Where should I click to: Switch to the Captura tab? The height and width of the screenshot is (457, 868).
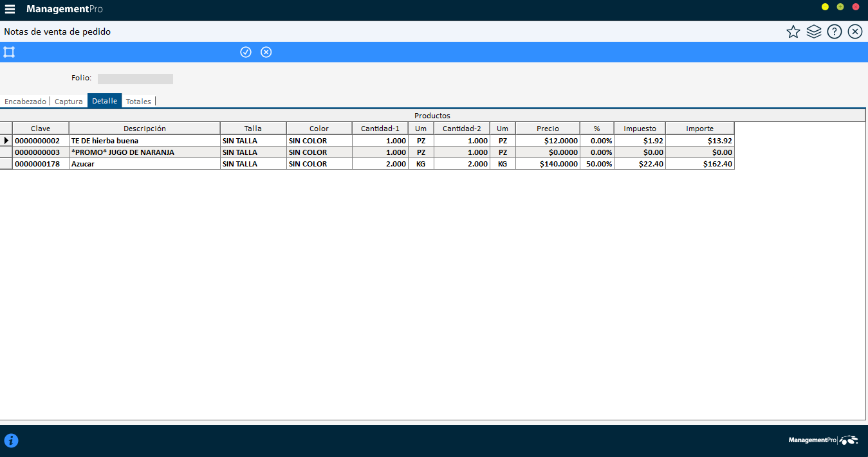point(68,102)
